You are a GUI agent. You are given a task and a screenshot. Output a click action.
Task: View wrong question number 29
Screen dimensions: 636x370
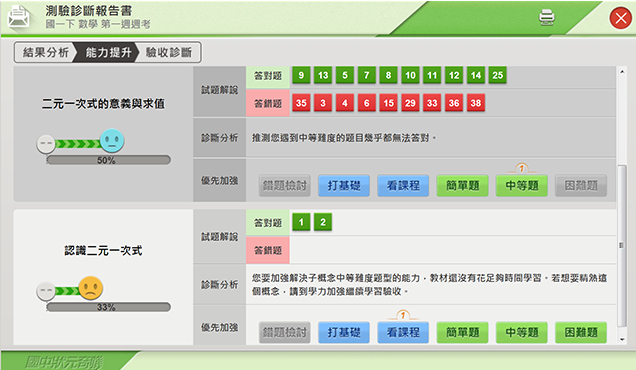pyautogui.click(x=410, y=103)
